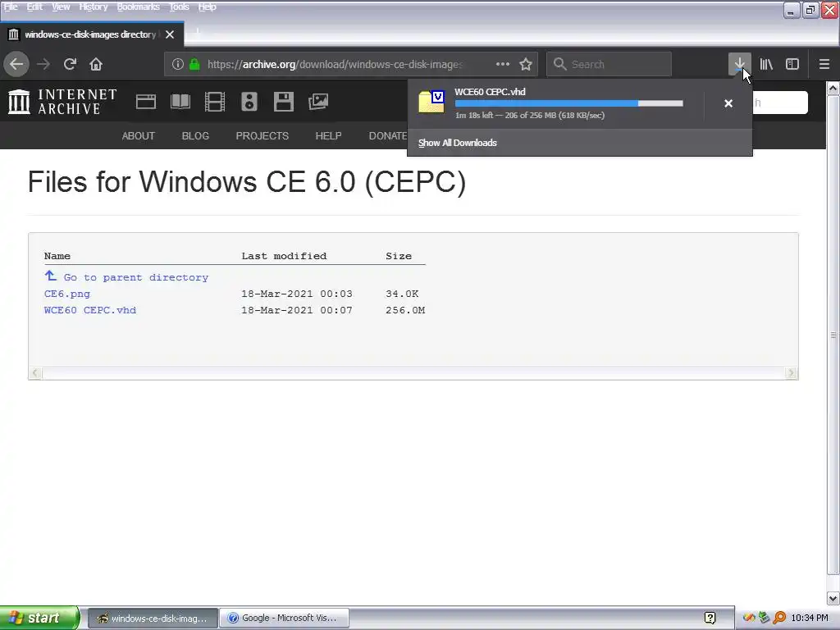Open the Help menu in menu bar
840x630 pixels.
tap(207, 7)
